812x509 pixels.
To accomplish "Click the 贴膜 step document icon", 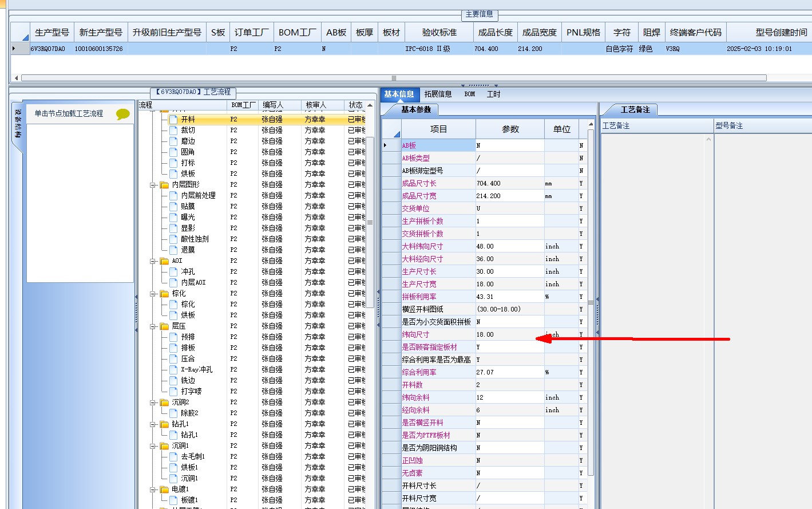I will coord(174,206).
